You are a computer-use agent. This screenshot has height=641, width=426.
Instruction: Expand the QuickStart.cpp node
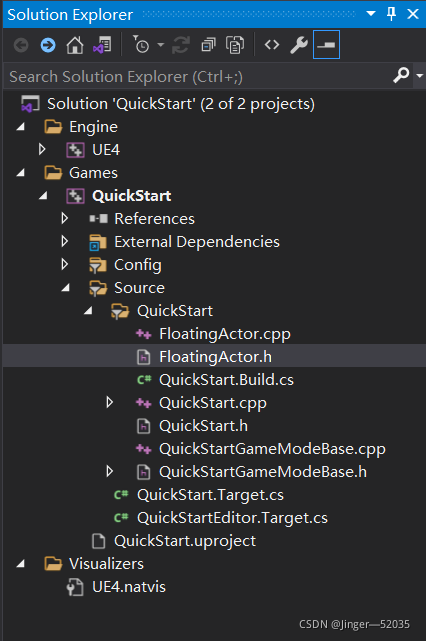110,402
